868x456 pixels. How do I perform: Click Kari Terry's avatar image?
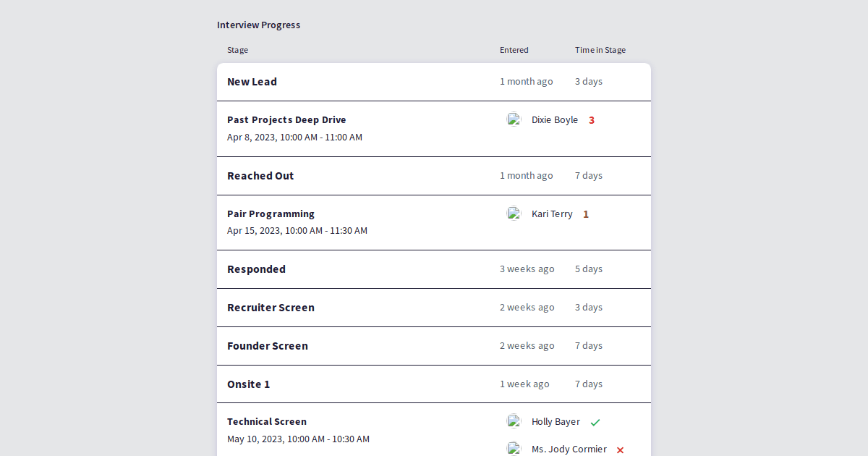point(514,214)
